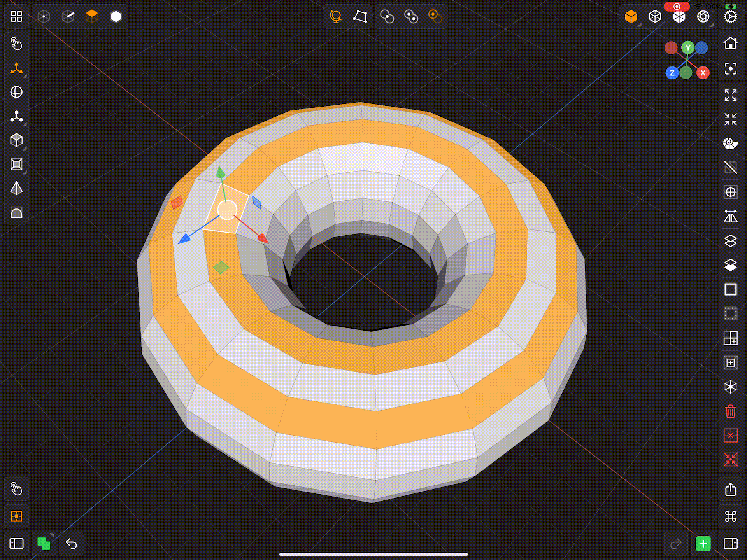This screenshot has height=560, width=747.
Task: Switch to face selection mode
Action: 92,16
